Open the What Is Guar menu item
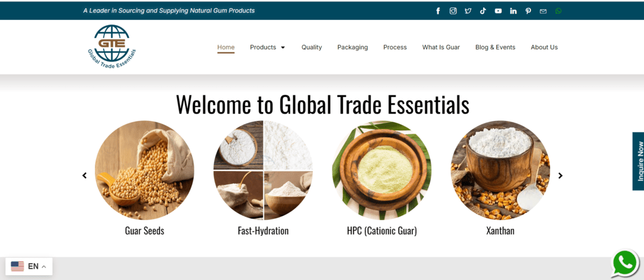Viewport: 644px width, 280px height. 441,47
